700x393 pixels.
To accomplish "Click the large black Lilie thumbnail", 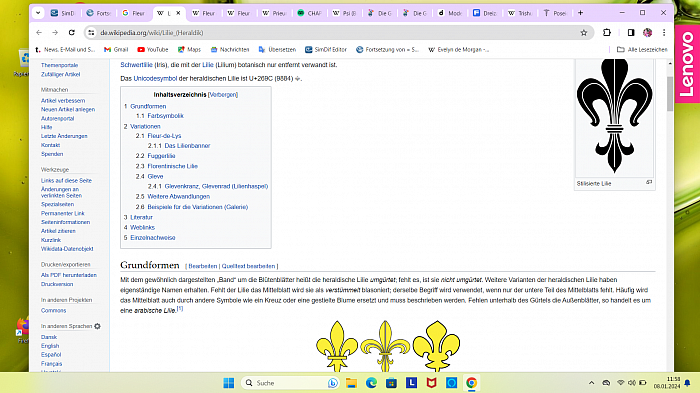I will pos(614,116).
